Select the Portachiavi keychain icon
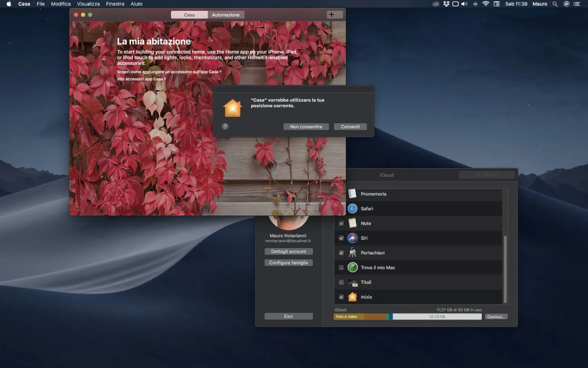 352,253
